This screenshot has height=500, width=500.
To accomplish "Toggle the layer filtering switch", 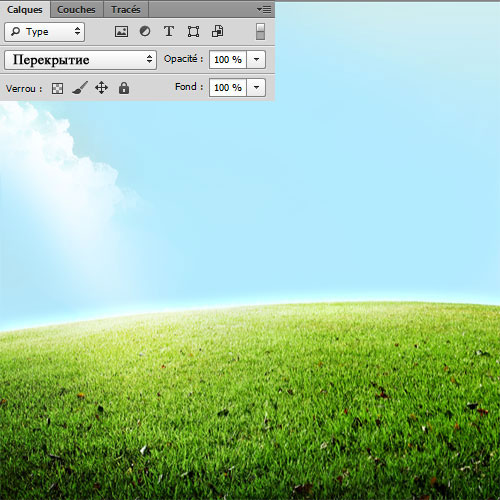I will (x=260, y=32).
